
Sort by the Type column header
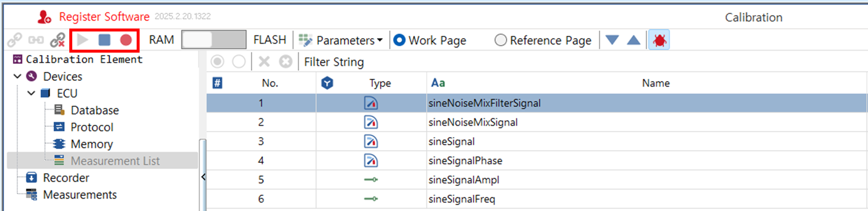pos(380,83)
